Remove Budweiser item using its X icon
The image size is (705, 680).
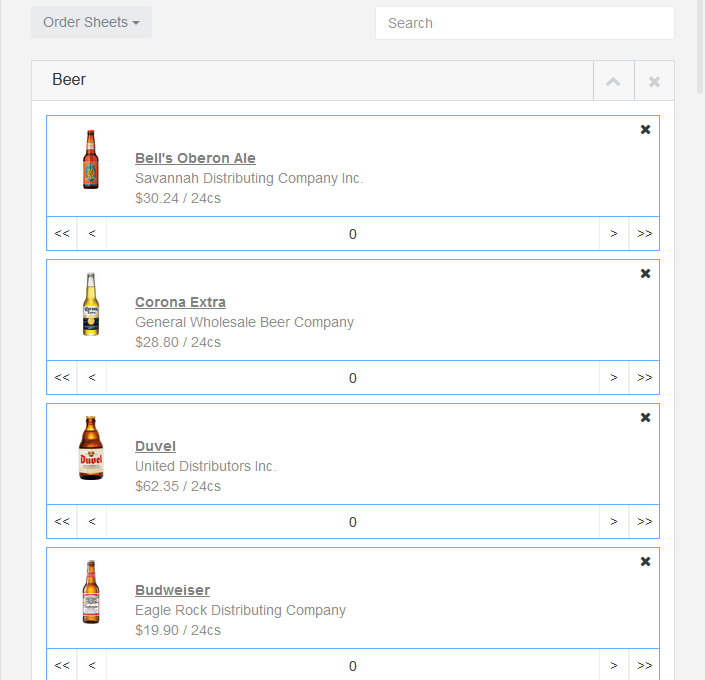click(x=645, y=562)
